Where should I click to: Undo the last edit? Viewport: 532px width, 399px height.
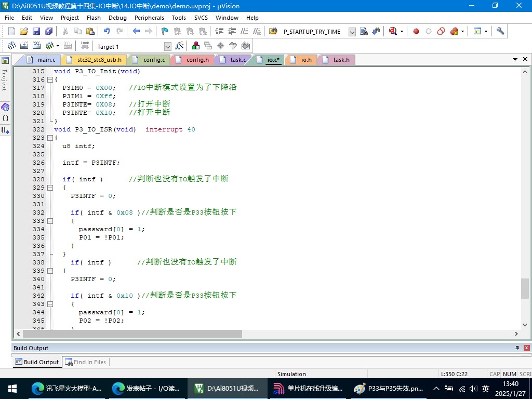pyautogui.click(x=107, y=32)
